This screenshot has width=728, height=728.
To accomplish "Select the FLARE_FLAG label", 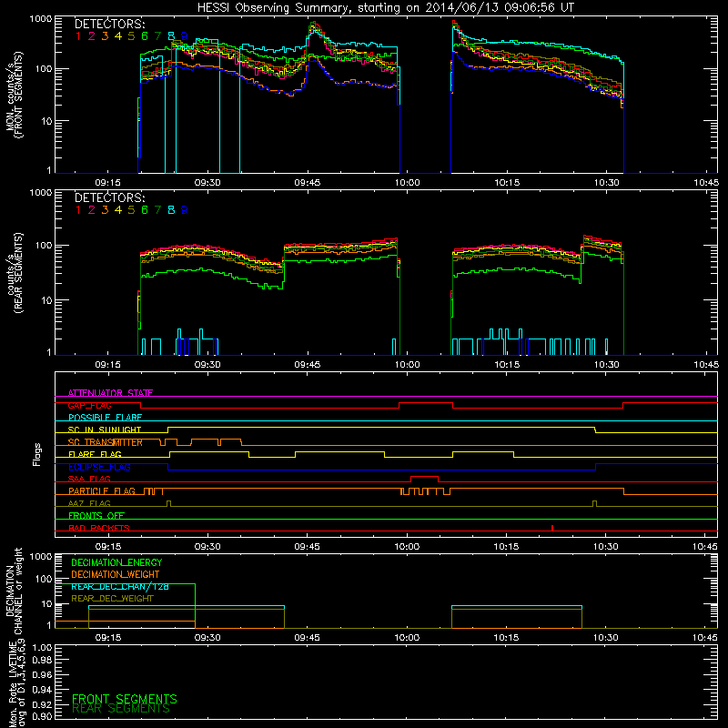I will 95,454.
